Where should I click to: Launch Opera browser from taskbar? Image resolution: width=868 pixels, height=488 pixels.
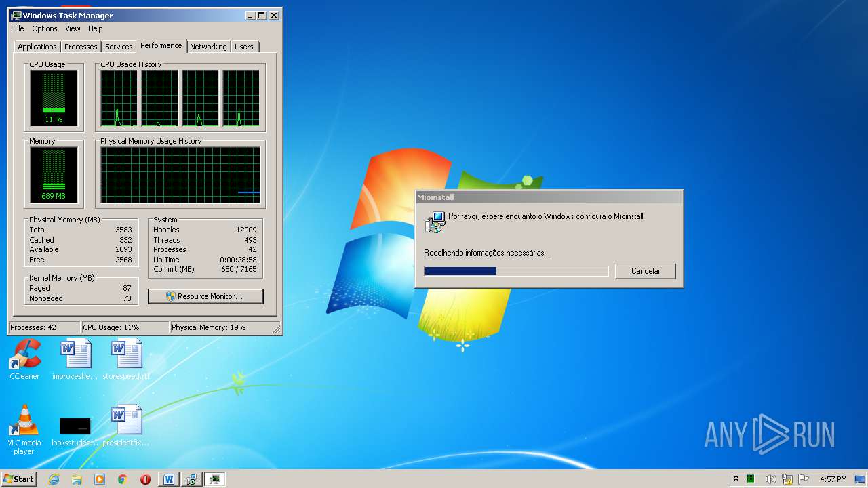145,479
